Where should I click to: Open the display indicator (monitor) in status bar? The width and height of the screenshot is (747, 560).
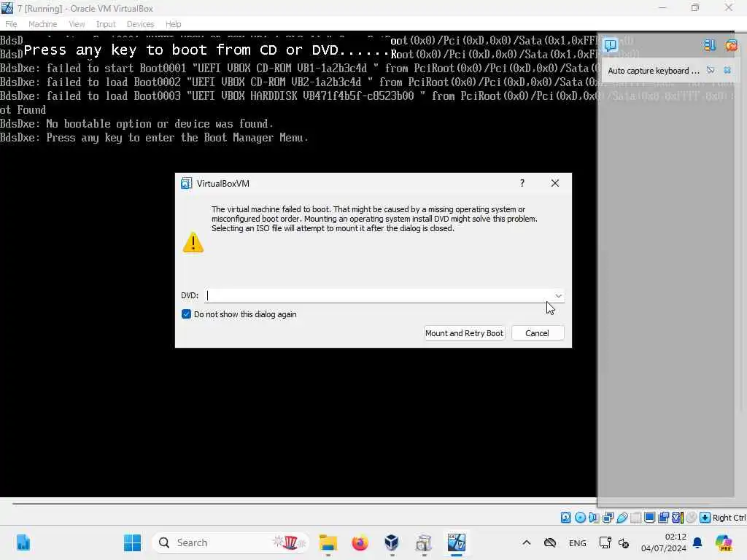tap(649, 518)
